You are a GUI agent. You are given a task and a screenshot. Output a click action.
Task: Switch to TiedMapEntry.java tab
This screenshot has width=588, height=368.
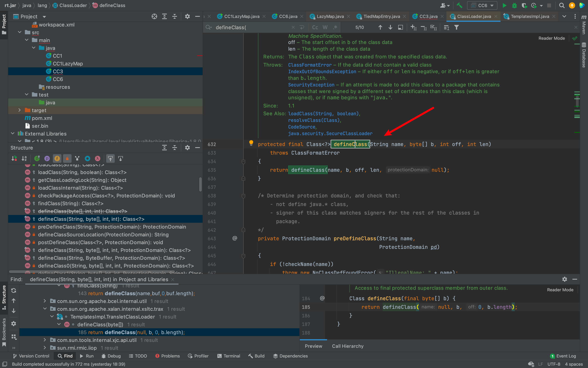click(x=381, y=16)
